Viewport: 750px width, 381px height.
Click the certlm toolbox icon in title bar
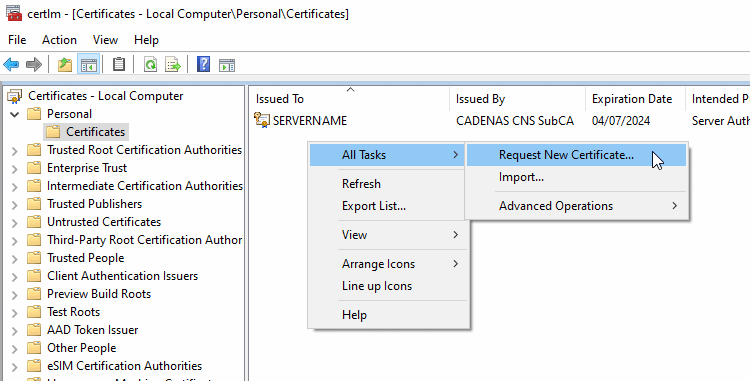[14, 13]
